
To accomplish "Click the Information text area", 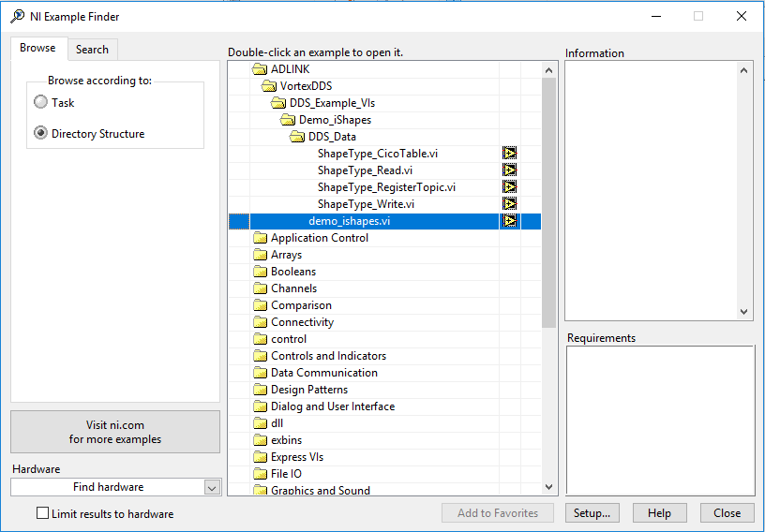I will (651, 191).
